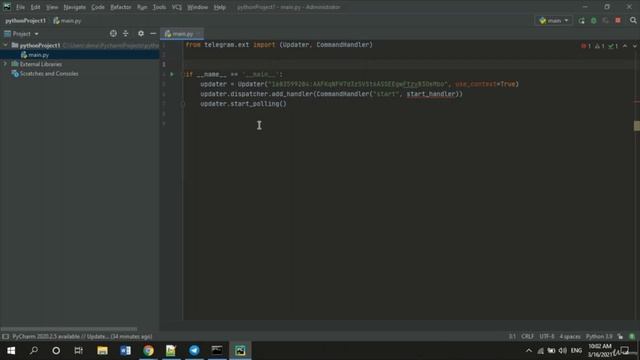The width and height of the screenshot is (640, 360).
Task: Click the warning triangle count indicator
Action: (x=600, y=46)
